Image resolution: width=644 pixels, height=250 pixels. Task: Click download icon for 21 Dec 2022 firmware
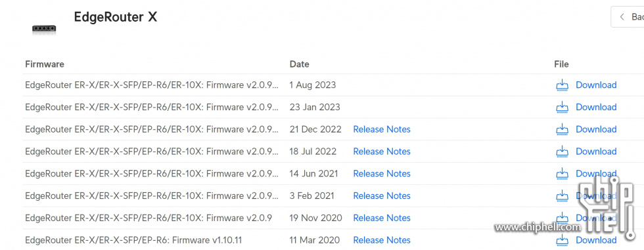click(562, 129)
